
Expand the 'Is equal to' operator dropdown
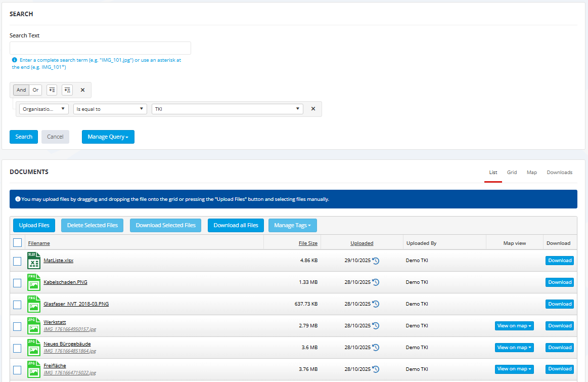pos(110,109)
